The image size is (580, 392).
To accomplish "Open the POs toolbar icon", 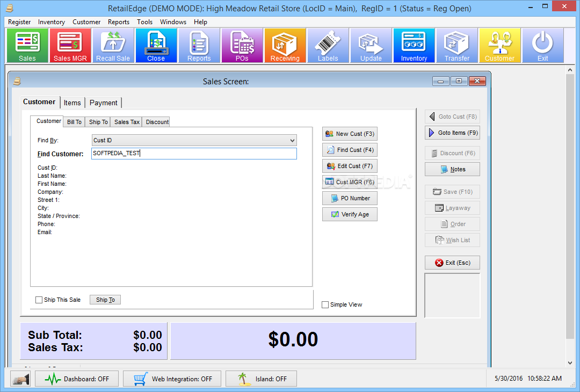I will (x=242, y=46).
